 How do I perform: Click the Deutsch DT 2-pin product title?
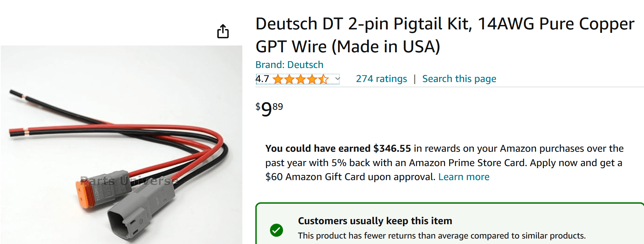point(445,35)
